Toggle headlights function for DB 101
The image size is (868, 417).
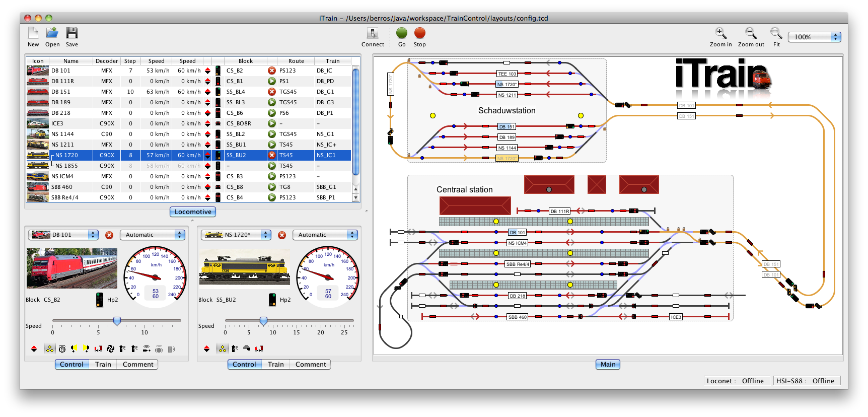49,349
